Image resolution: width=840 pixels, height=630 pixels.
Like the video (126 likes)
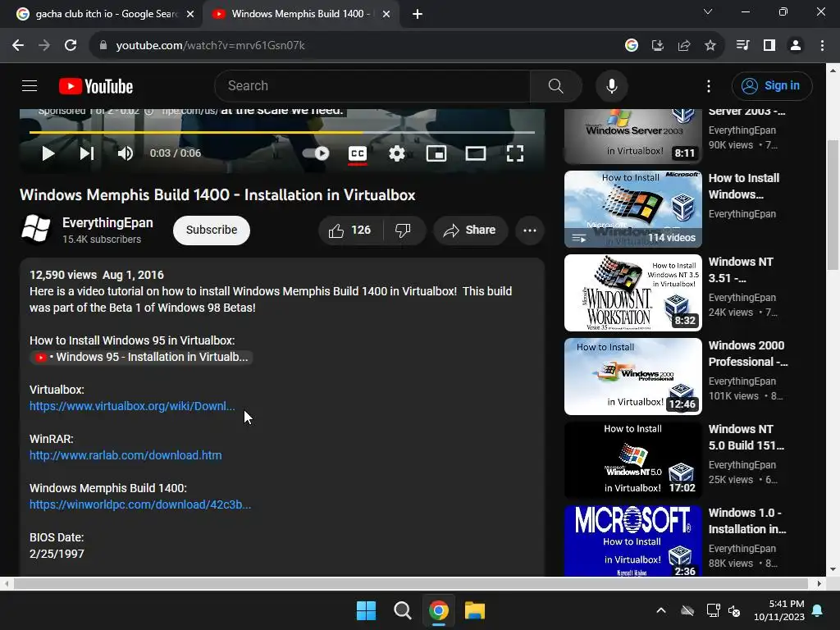pos(350,231)
